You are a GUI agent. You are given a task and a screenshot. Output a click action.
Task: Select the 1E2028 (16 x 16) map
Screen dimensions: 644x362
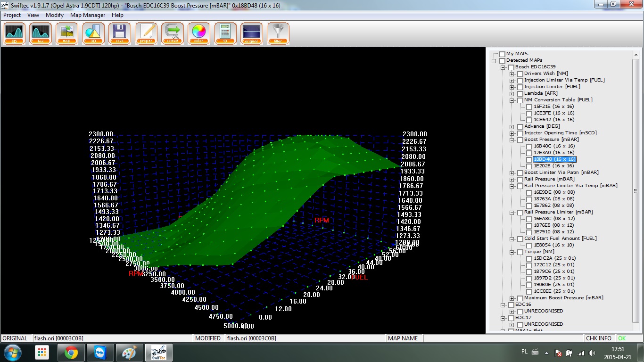click(x=553, y=166)
